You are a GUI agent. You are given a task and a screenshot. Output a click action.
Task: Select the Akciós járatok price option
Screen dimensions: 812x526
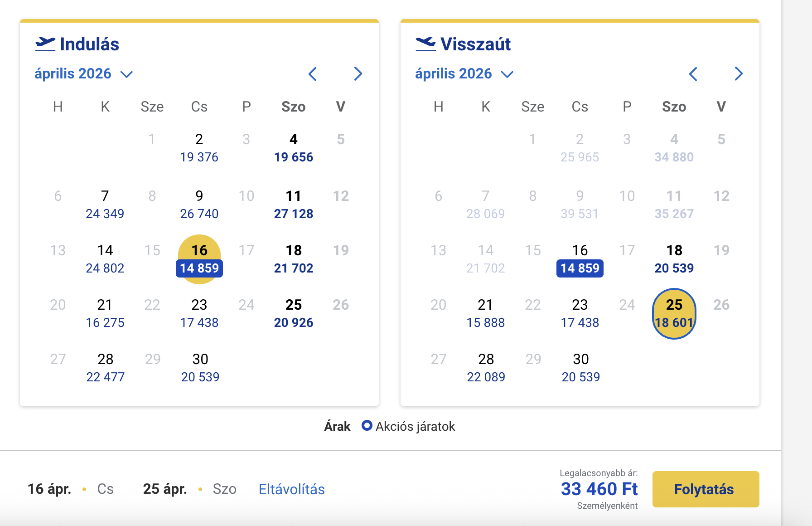367,426
